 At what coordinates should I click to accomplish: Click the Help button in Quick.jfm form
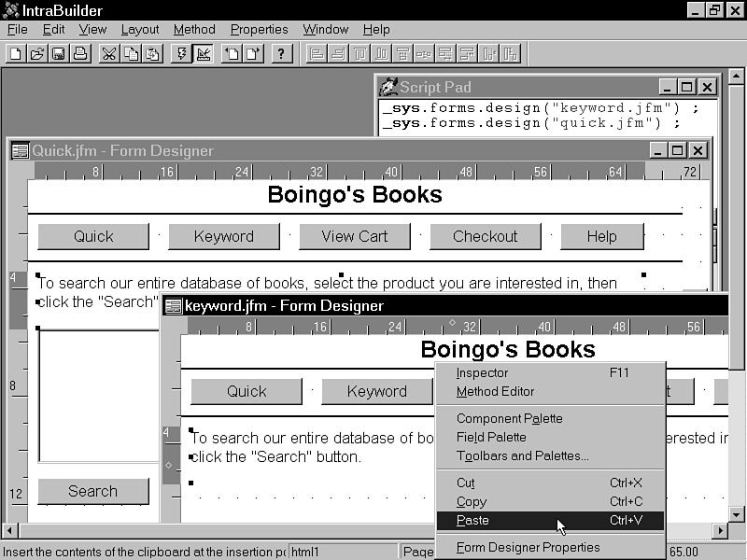click(x=602, y=236)
